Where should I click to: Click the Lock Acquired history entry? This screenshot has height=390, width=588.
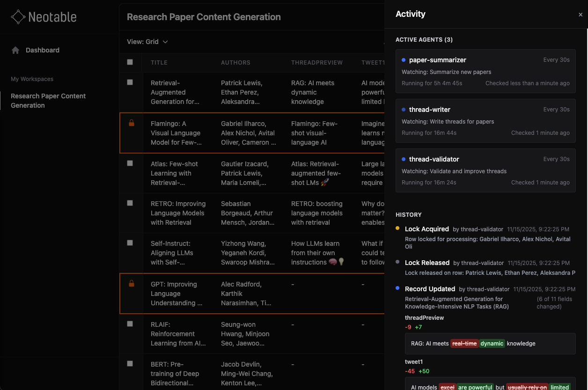coord(426,229)
